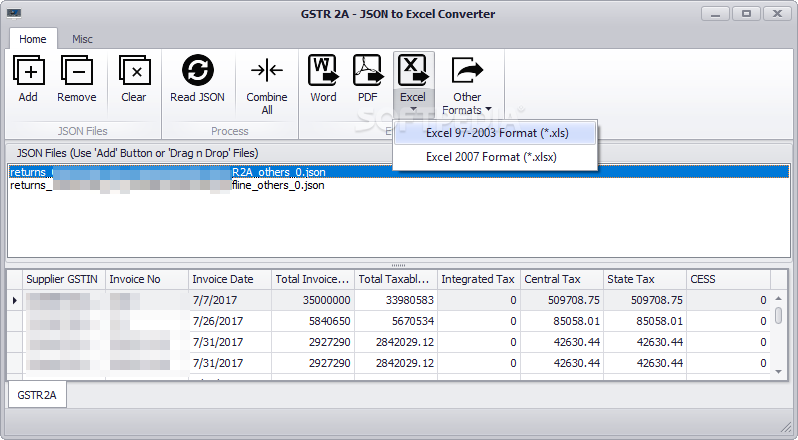Maximize the converter window

[x=746, y=14]
